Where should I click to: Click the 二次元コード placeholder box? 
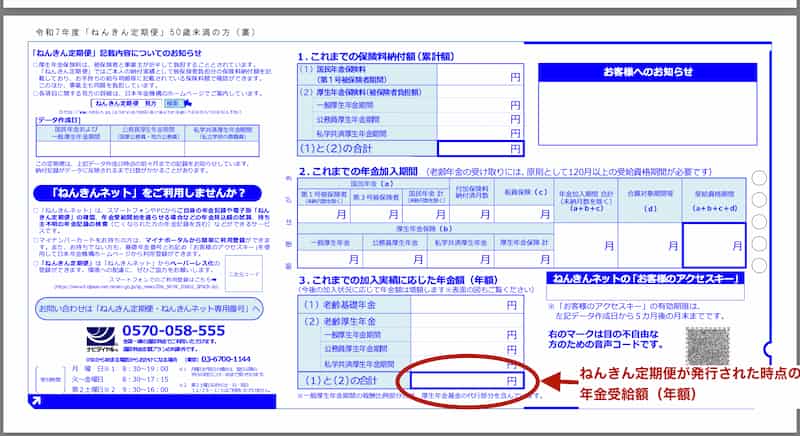244,274
